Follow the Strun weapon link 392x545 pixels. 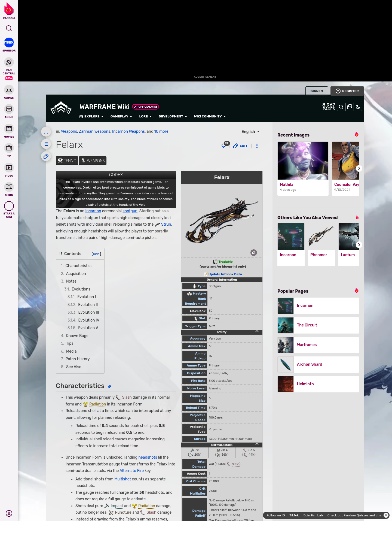pos(166,224)
